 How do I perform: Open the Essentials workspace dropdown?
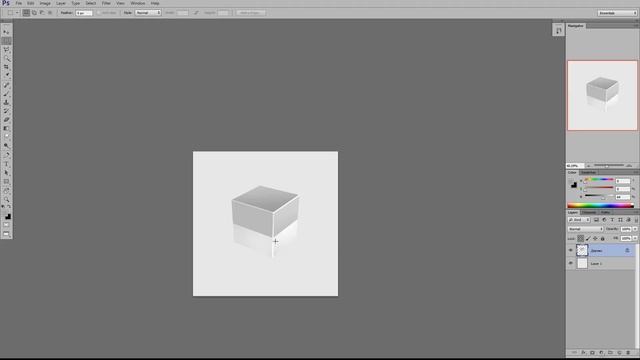tap(617, 13)
